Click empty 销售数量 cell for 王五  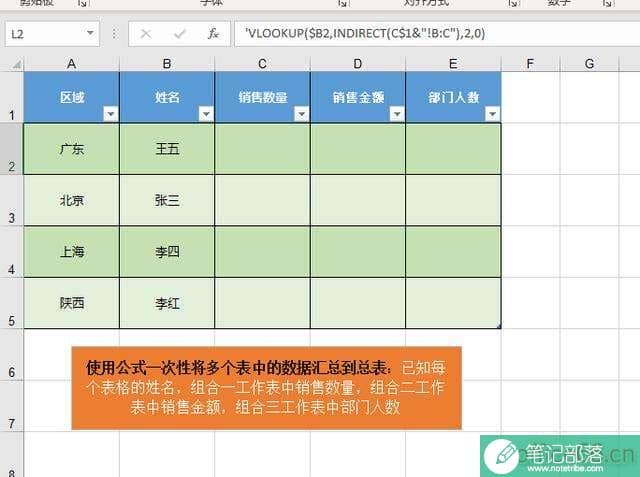[x=262, y=149]
